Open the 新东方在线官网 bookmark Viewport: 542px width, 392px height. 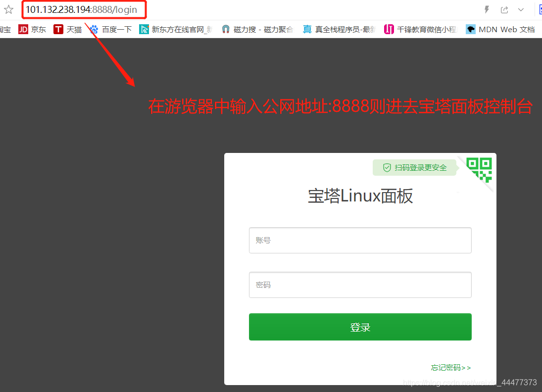point(176,29)
